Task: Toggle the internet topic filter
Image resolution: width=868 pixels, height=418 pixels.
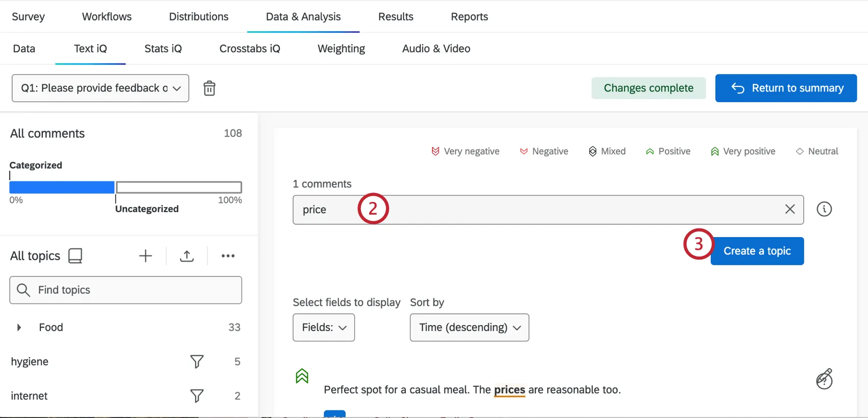Action: click(197, 396)
